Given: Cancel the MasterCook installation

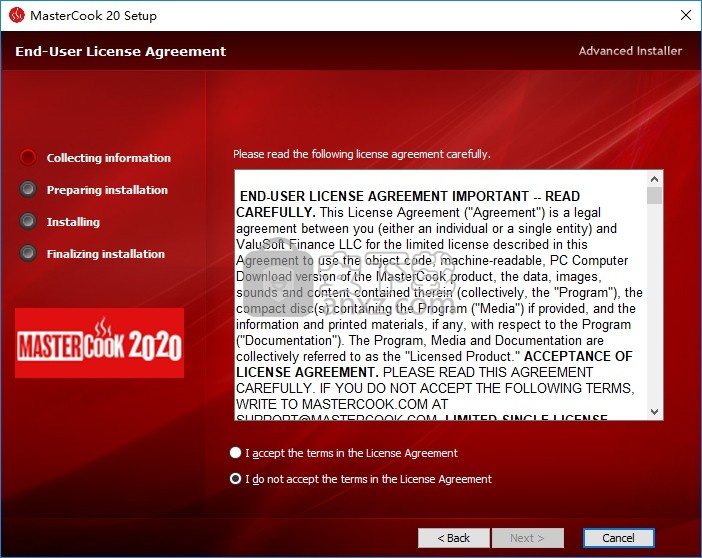Looking at the screenshot, I should tap(618, 538).
